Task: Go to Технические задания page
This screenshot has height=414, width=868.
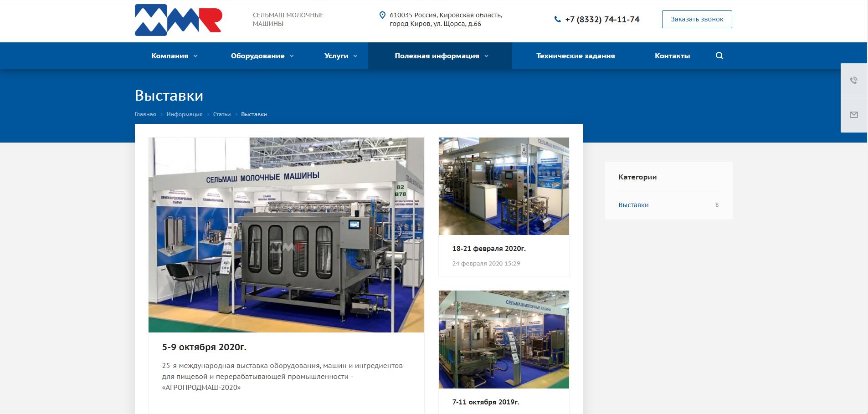Action: (x=575, y=56)
